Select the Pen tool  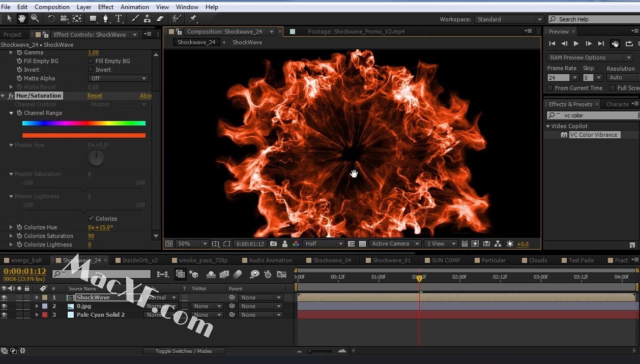105,19
